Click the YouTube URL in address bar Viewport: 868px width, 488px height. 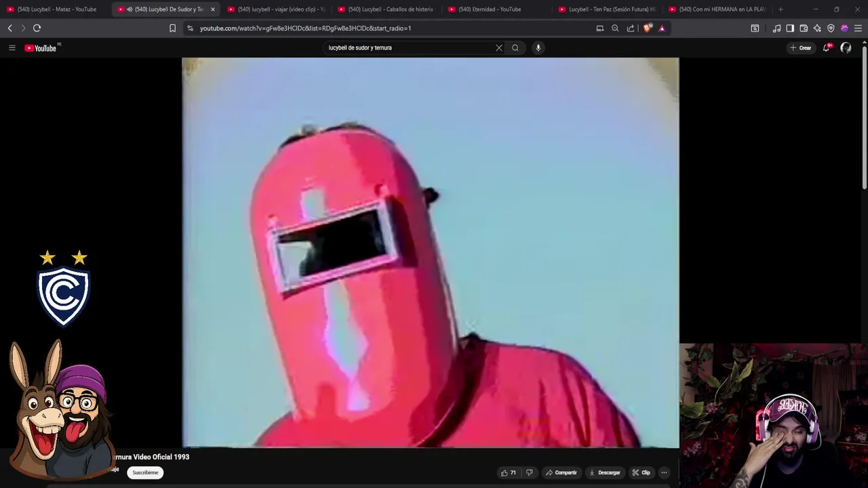pyautogui.click(x=305, y=28)
